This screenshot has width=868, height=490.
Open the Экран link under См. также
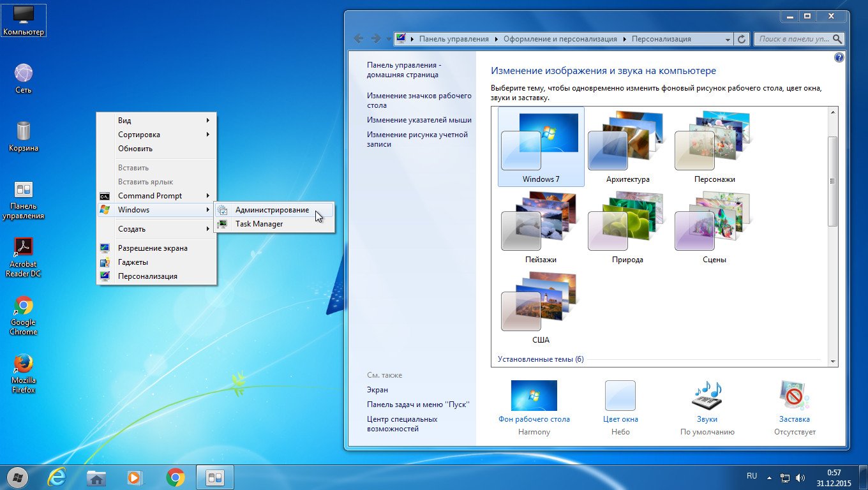click(377, 390)
